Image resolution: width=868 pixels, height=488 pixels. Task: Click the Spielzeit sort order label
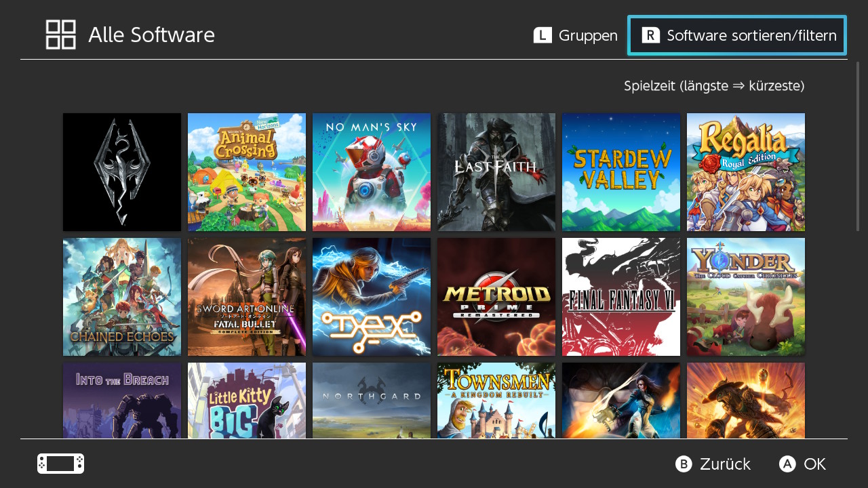pos(714,86)
